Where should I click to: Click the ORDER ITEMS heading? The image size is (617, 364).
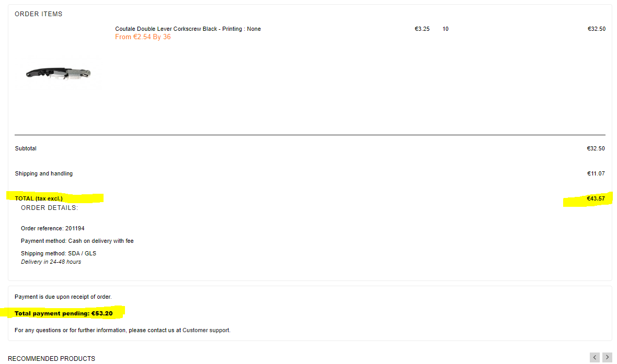coord(39,14)
